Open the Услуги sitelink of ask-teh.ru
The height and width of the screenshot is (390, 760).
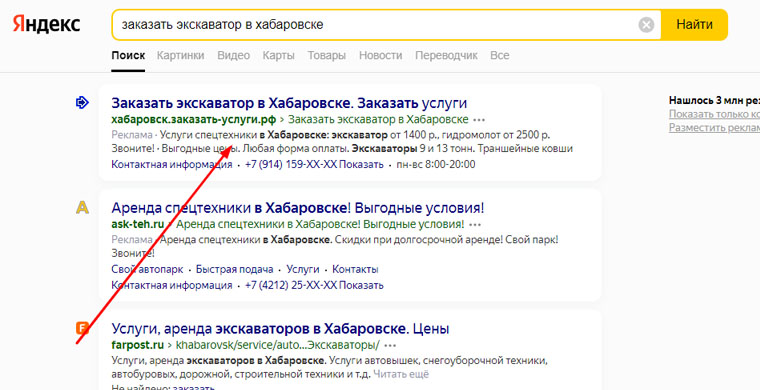point(302,269)
